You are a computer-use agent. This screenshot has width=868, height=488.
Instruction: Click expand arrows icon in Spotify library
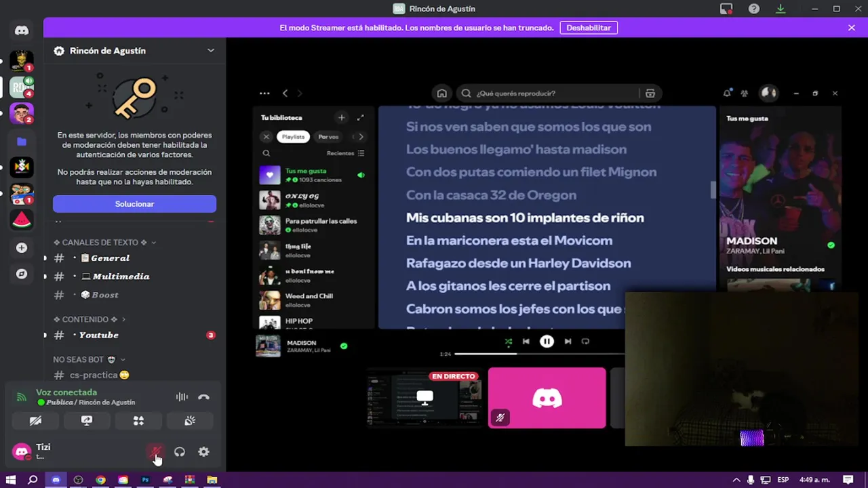point(361,118)
